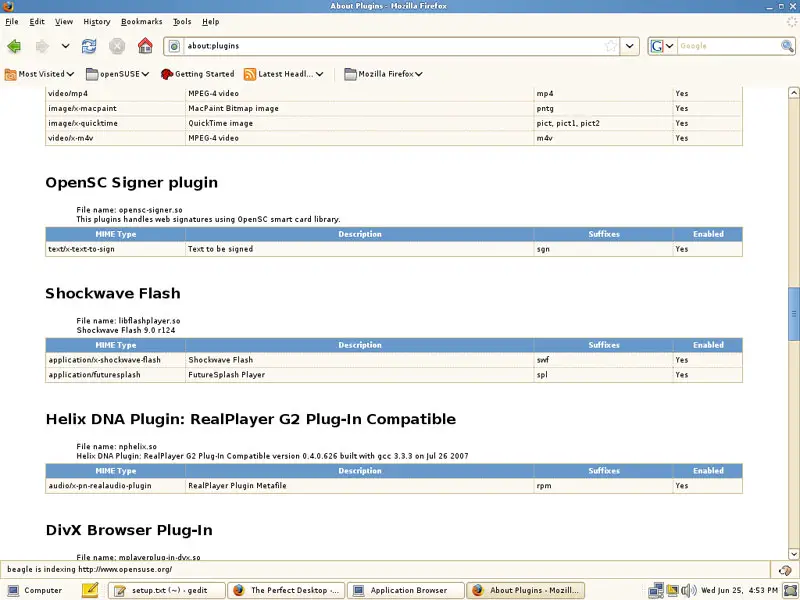Click the File name: libflashplayer.so text
800x600 pixels.
(x=128, y=321)
